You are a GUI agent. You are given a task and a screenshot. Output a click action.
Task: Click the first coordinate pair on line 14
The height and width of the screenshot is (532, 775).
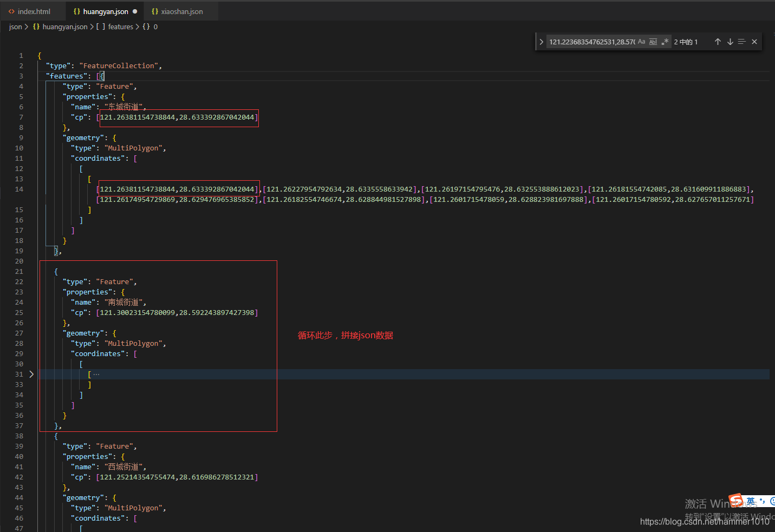177,189
